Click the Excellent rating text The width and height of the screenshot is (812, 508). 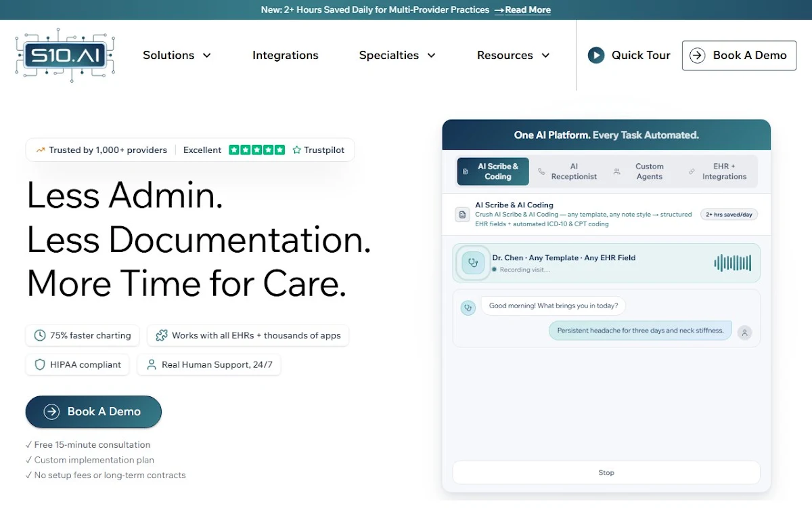pyautogui.click(x=202, y=150)
